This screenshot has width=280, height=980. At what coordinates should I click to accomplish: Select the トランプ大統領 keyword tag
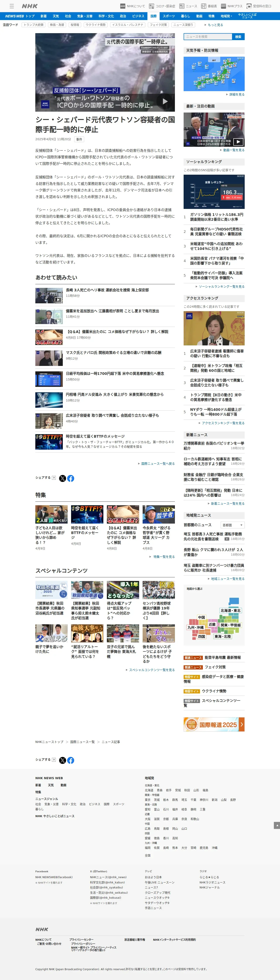pos(34,25)
